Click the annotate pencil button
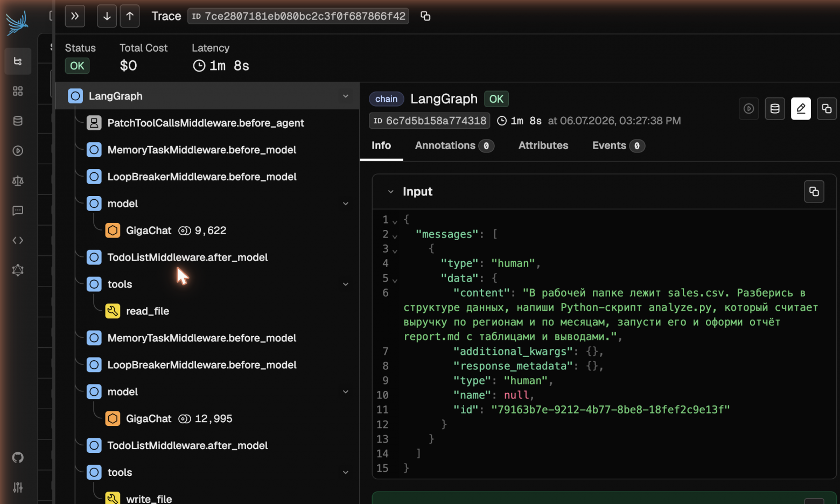 [x=801, y=109]
